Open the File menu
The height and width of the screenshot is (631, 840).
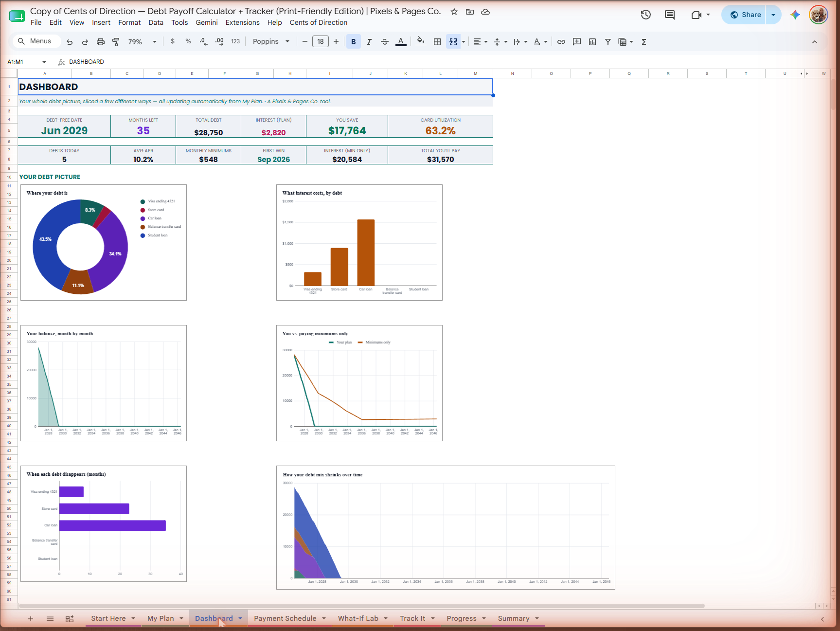[36, 22]
